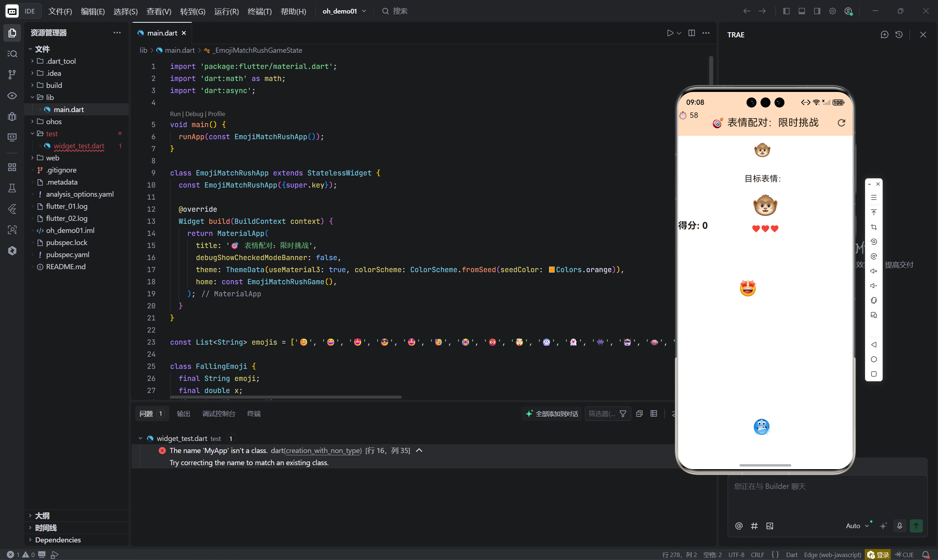This screenshot has height=560, width=938.
Task: Toggle the primary sidebar layout
Action: pos(786,11)
